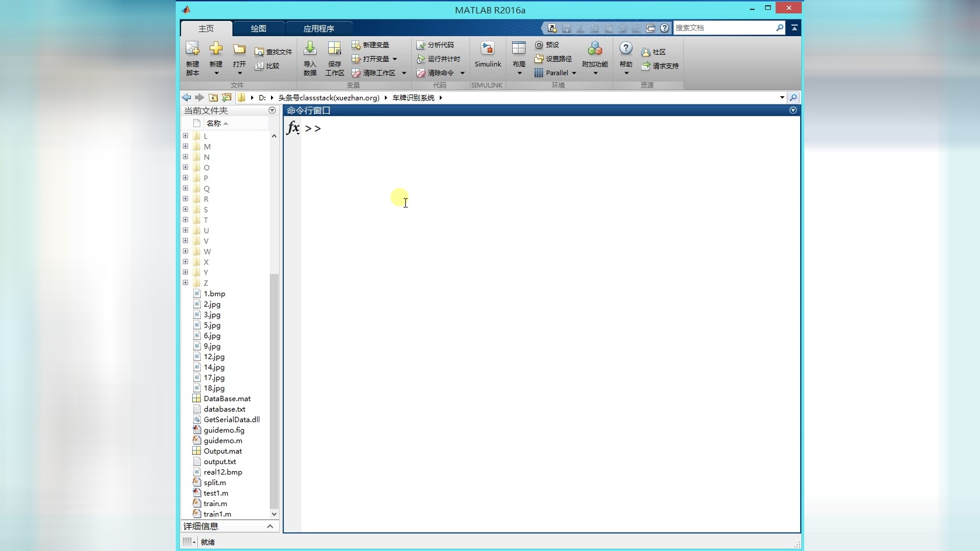The height and width of the screenshot is (551, 980).
Task: Click the forward arrow in address bar
Action: pyautogui.click(x=200, y=97)
